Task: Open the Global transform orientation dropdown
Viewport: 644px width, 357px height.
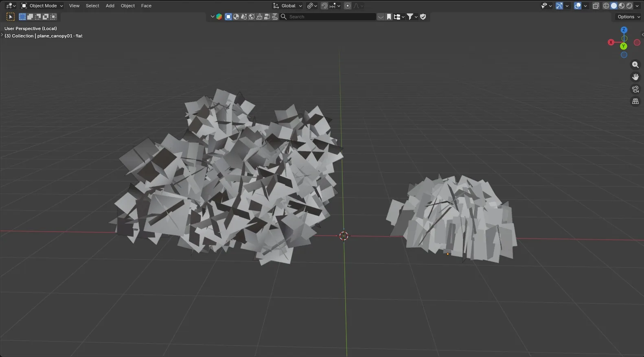Action: [288, 6]
